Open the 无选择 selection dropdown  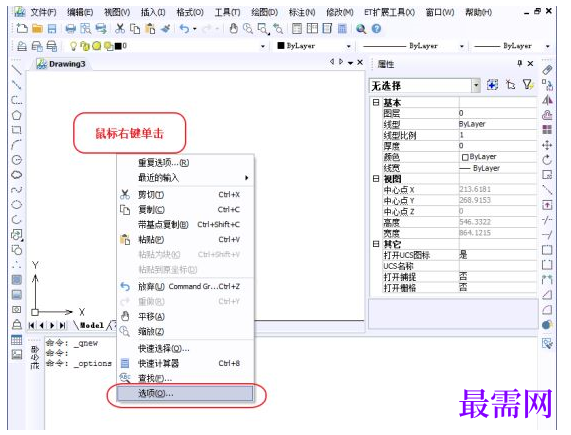pos(476,86)
